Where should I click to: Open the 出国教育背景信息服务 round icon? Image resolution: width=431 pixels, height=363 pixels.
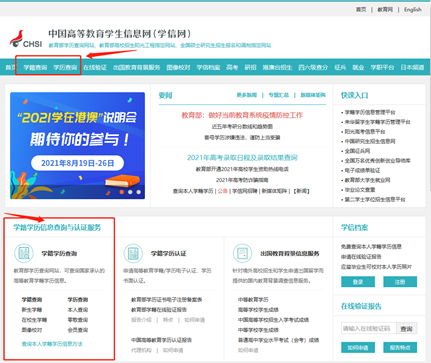click(x=242, y=253)
